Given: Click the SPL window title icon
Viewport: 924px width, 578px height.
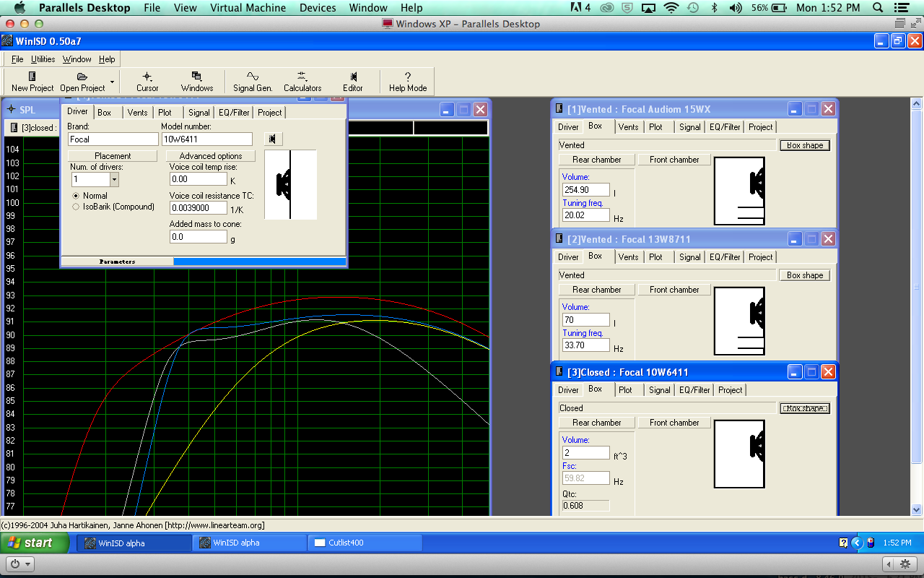Looking at the screenshot, I should point(11,109).
